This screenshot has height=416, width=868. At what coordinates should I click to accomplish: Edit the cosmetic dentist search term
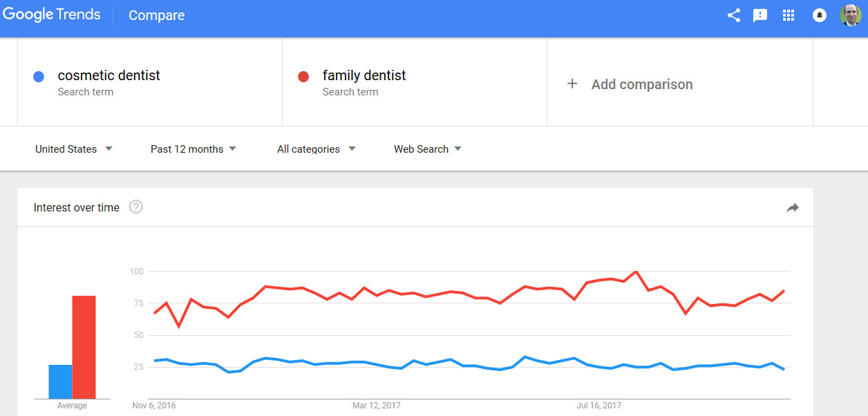[109, 75]
